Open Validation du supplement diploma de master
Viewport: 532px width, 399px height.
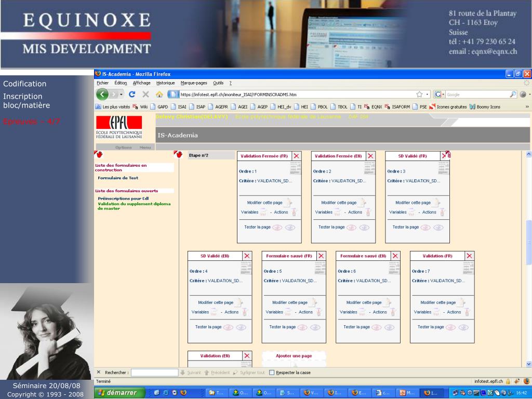point(134,206)
